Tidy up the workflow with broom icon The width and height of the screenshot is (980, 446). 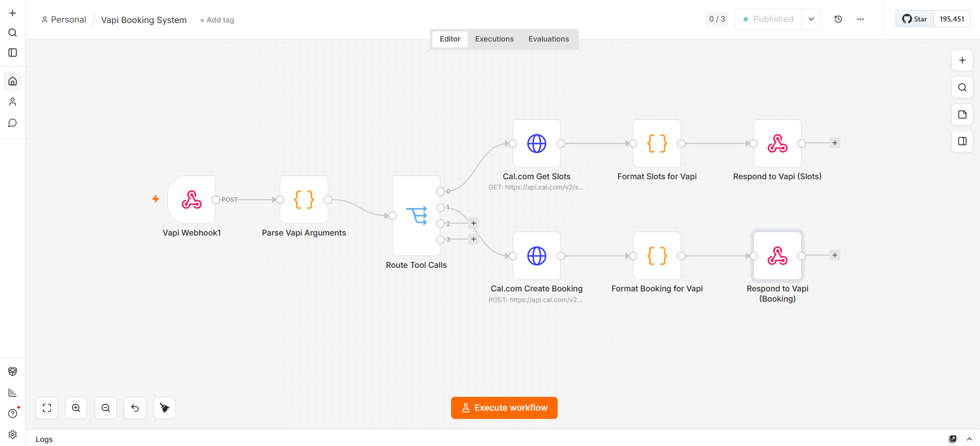[x=165, y=408]
